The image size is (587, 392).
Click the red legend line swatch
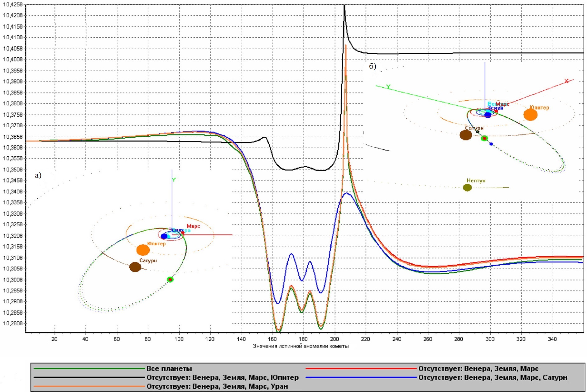point(361,369)
